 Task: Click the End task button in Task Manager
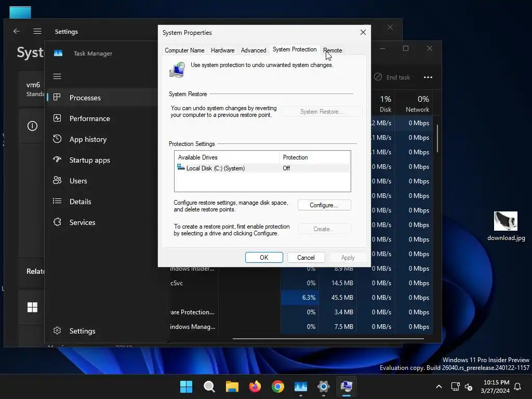tap(392, 77)
